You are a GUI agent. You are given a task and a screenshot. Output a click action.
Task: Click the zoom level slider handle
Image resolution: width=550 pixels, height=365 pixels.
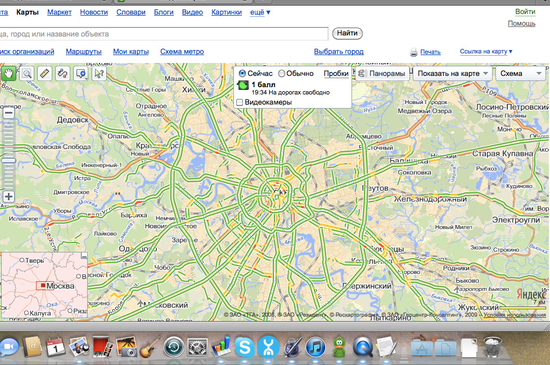click(x=8, y=161)
